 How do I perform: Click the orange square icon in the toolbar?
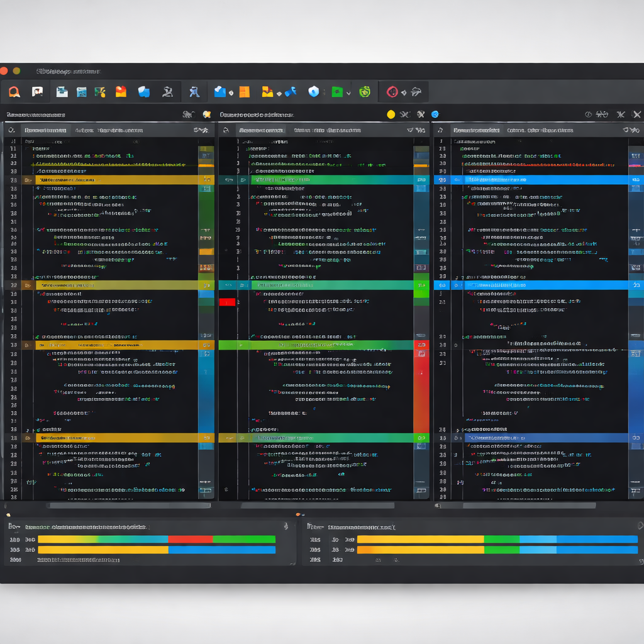point(244,92)
